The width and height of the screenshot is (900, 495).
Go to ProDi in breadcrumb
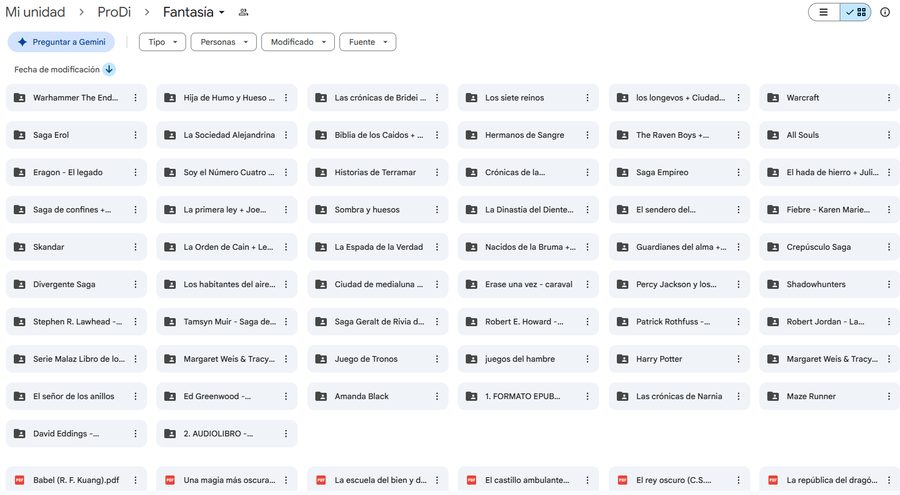(114, 12)
